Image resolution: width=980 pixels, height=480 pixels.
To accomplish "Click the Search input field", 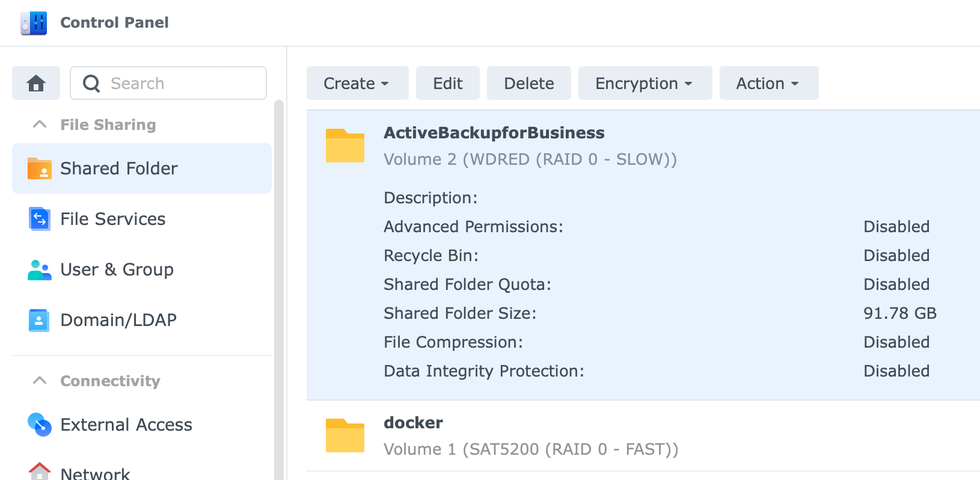I will click(x=168, y=83).
